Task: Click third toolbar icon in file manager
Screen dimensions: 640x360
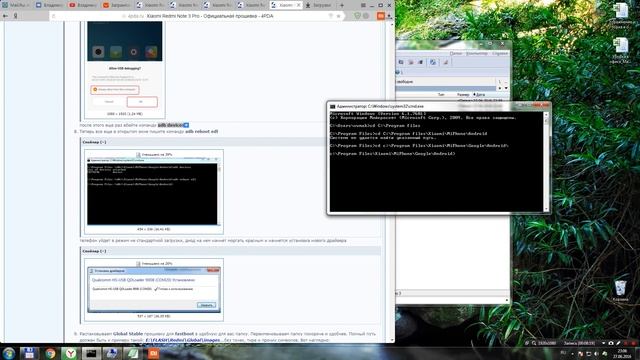Action: point(420,62)
